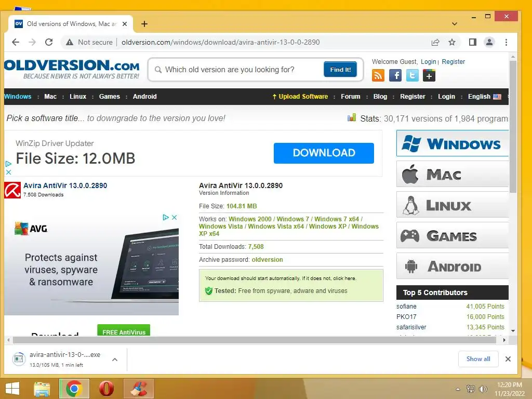Image resolution: width=532 pixels, height=399 pixels.
Task: Click the network icon in system tray
Action: tap(471, 389)
